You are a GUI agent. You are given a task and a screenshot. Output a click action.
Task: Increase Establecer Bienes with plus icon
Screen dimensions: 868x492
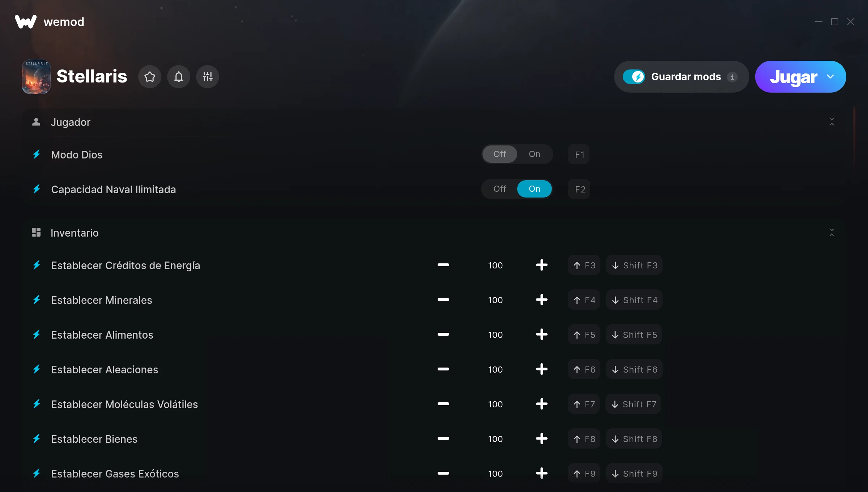[541, 439]
